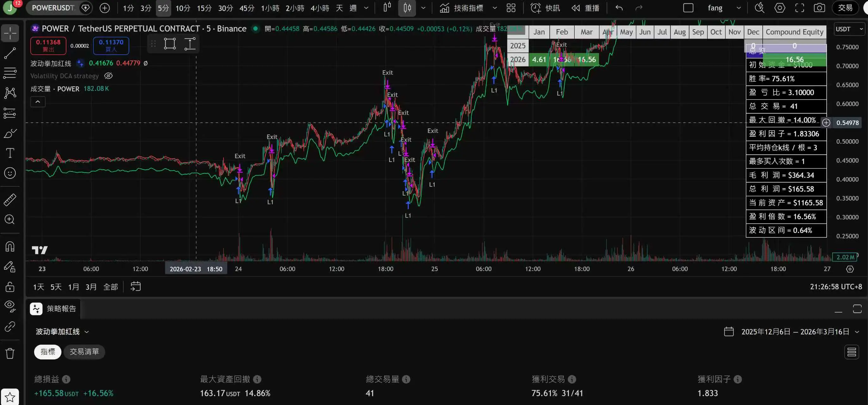Image resolution: width=868 pixels, height=405 pixels.
Task: Select the ruler measure tool
Action: click(10, 200)
